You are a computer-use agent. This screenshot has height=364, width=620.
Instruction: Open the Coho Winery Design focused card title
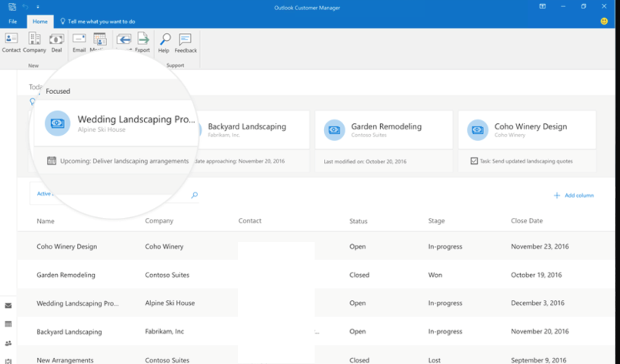coord(530,126)
